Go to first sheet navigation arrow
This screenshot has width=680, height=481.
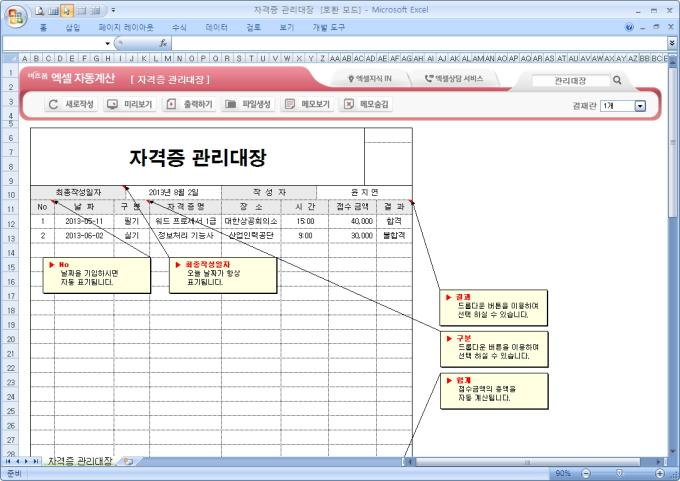[x=8, y=461]
